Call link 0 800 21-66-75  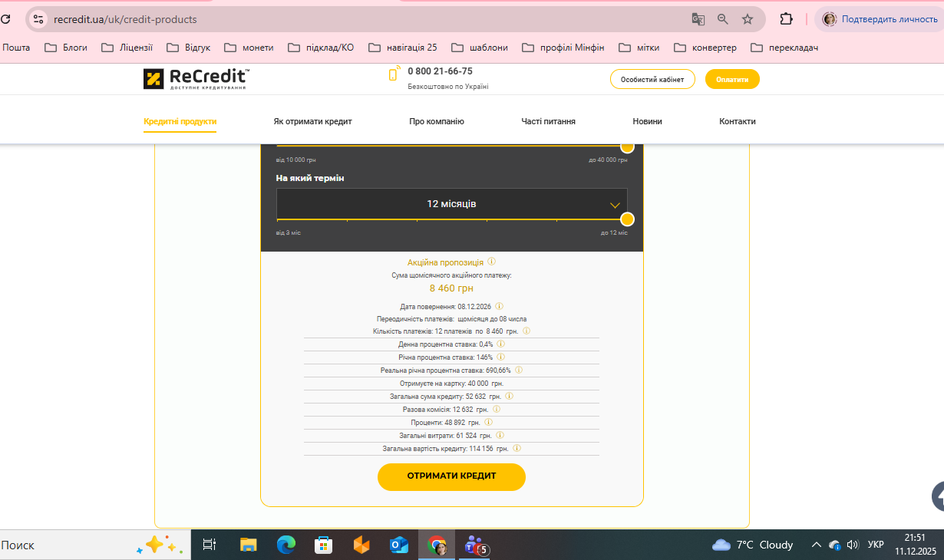pos(440,71)
